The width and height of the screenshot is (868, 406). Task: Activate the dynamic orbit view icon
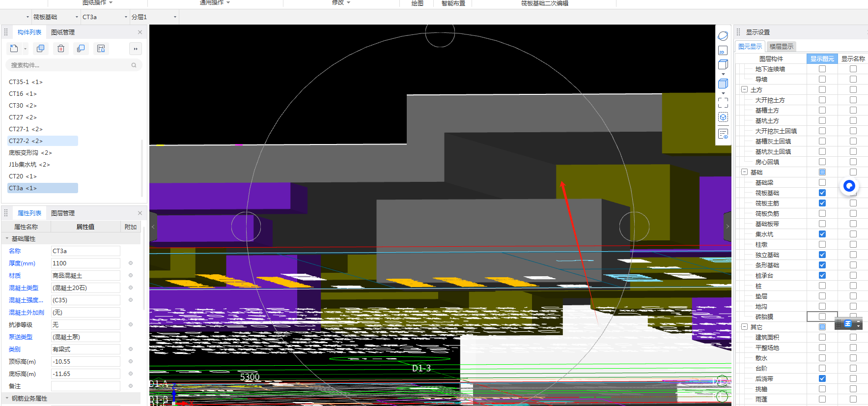tap(723, 36)
